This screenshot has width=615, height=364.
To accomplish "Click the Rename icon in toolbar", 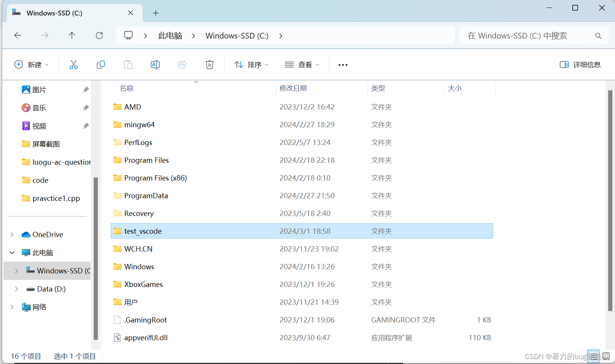I will click(x=155, y=65).
